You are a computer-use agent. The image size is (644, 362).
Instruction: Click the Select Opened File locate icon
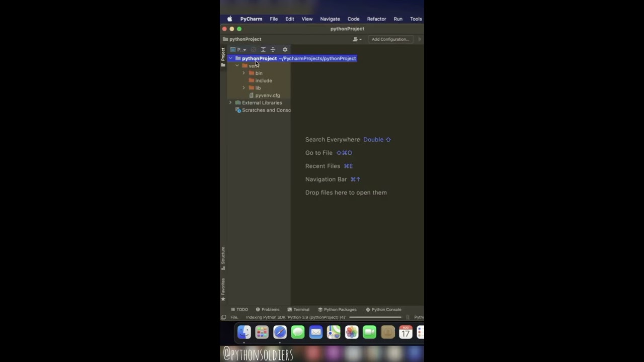[254, 50]
